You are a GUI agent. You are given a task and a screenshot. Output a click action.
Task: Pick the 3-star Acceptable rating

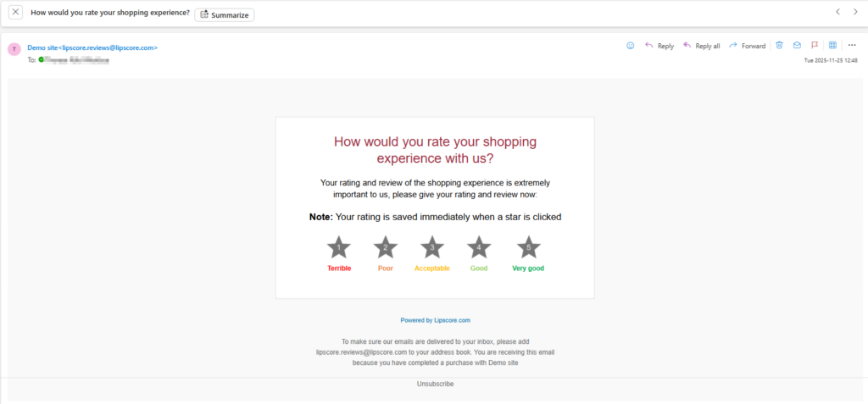point(432,247)
